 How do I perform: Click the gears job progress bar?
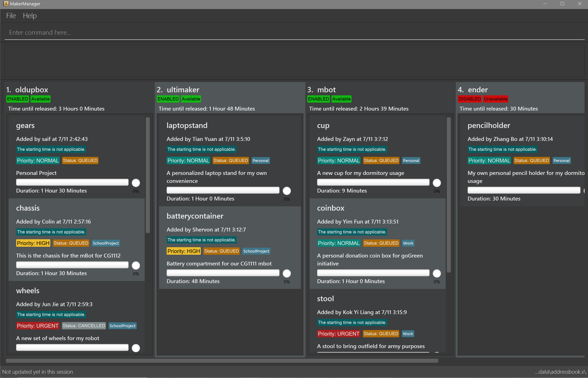(x=72, y=182)
